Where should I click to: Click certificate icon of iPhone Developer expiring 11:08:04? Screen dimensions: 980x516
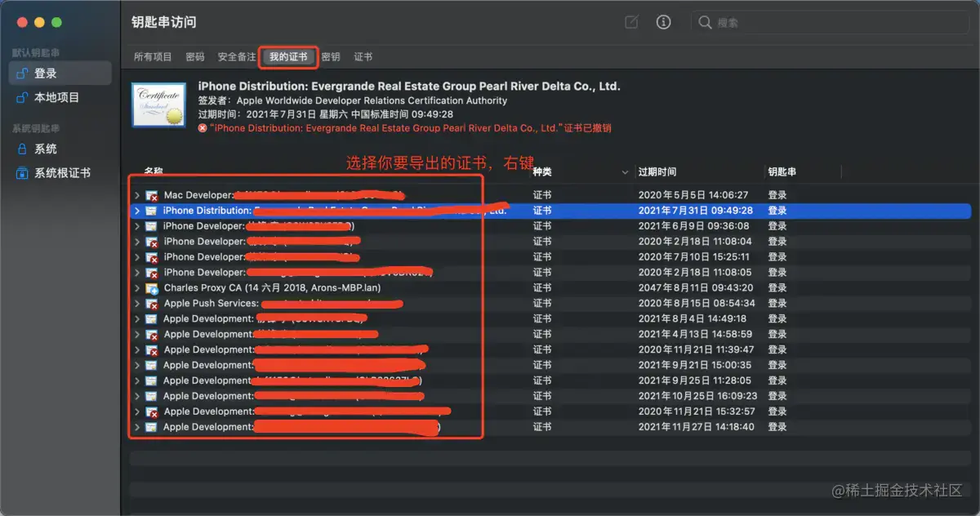tap(151, 242)
